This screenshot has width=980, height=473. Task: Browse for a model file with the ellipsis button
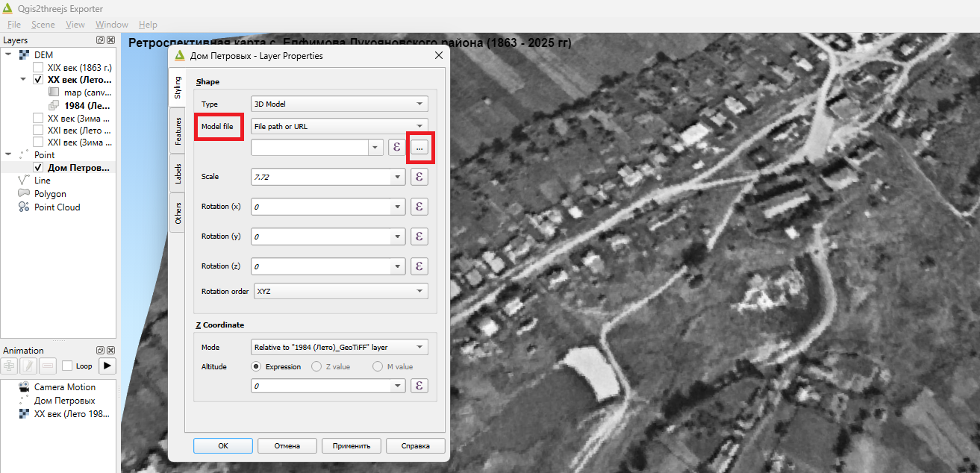coord(420,148)
